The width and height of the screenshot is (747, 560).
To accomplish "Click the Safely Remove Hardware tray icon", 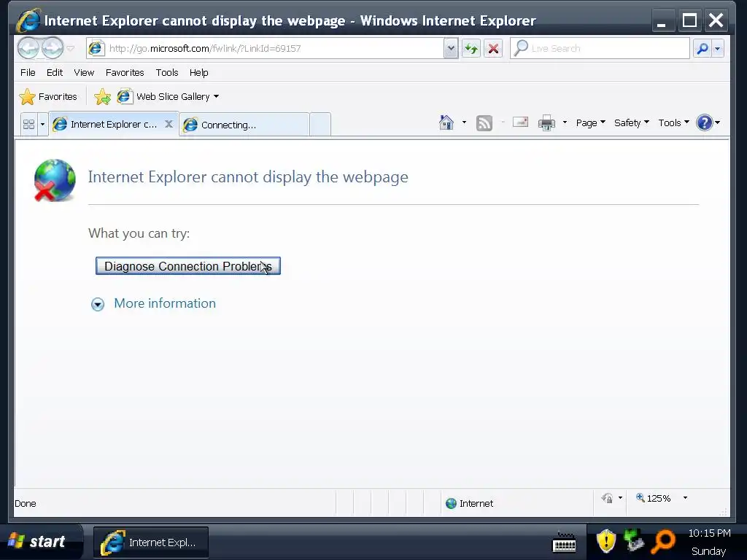I will (634, 541).
